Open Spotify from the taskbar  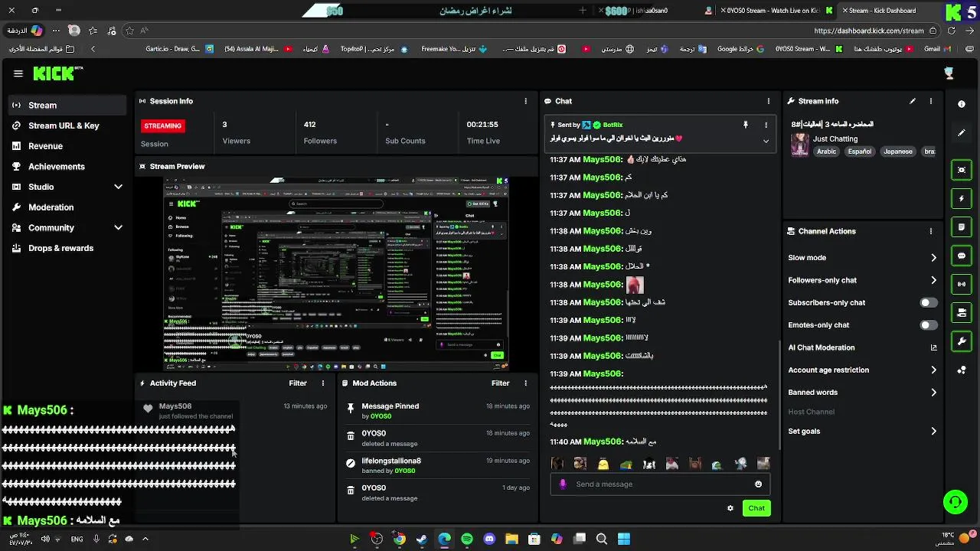(467, 539)
